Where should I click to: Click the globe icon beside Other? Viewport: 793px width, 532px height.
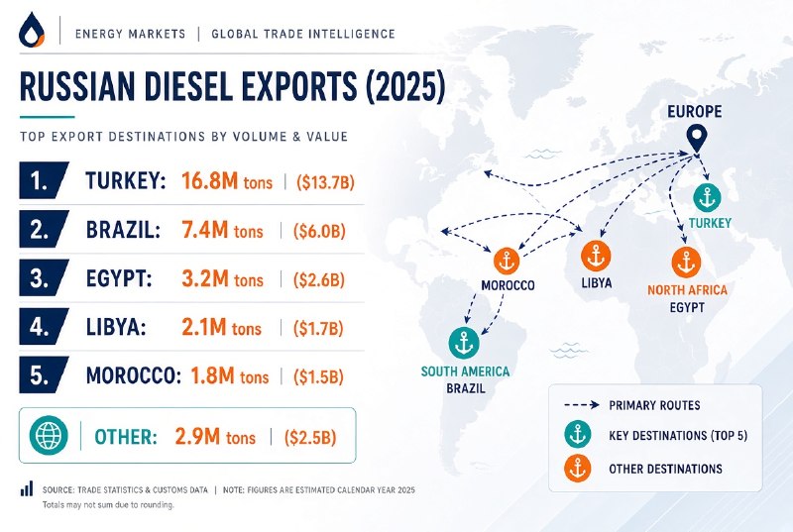(x=49, y=436)
